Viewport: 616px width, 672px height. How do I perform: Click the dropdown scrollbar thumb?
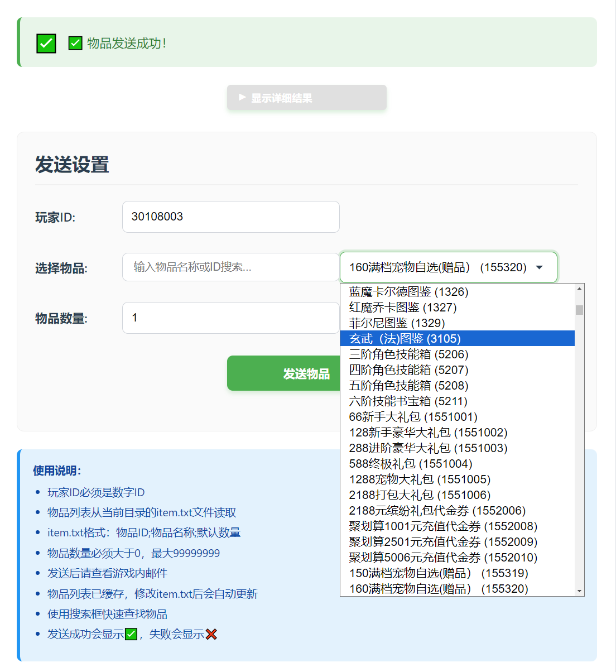579,310
